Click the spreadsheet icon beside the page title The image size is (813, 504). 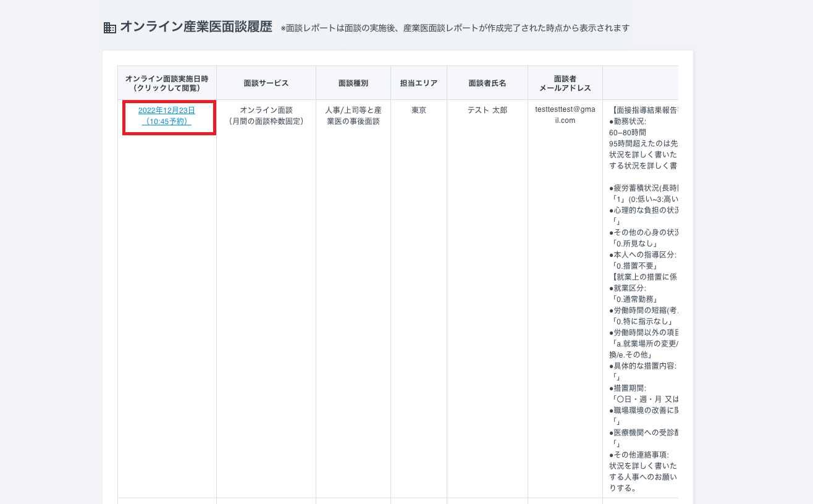point(109,27)
